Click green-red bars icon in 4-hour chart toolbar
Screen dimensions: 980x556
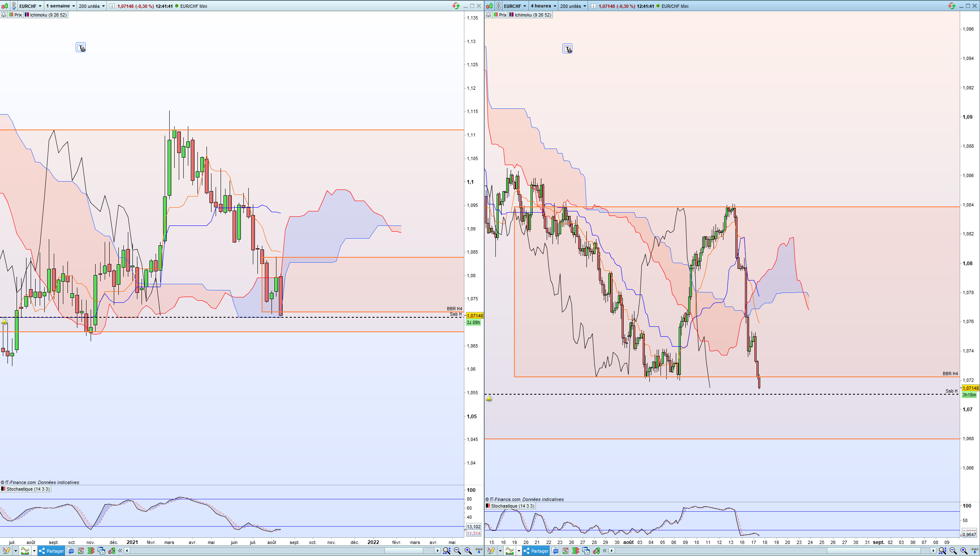tap(575, 551)
